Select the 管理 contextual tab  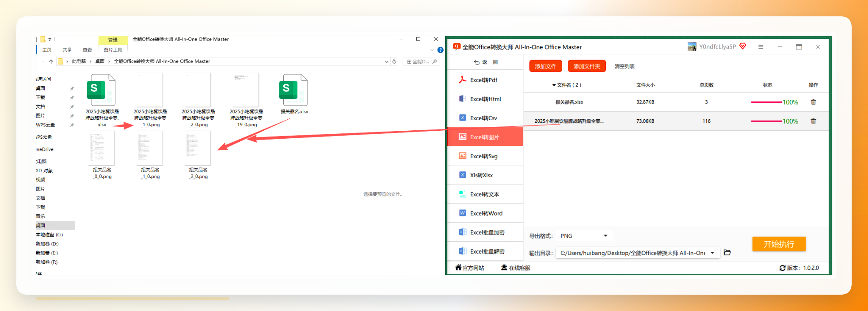click(113, 40)
